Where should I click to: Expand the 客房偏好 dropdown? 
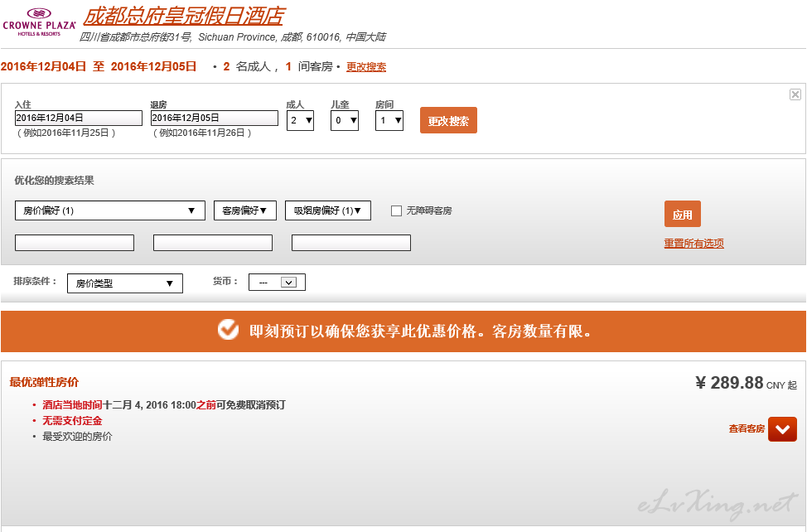(245, 210)
